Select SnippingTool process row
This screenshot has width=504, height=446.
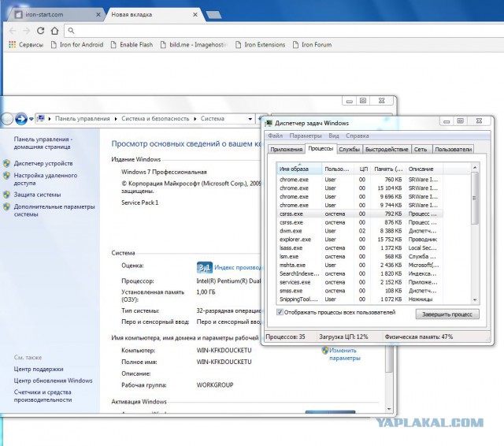tap(359, 299)
